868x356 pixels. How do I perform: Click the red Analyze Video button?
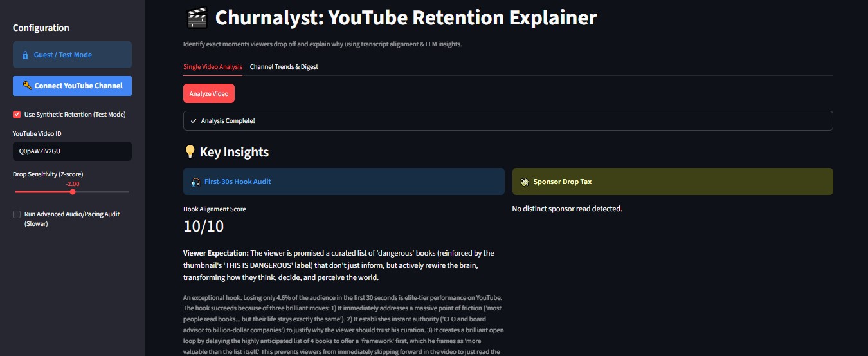(209, 93)
